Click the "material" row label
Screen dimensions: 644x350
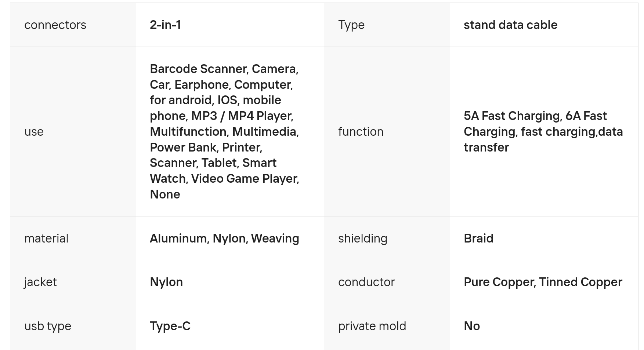(x=46, y=238)
